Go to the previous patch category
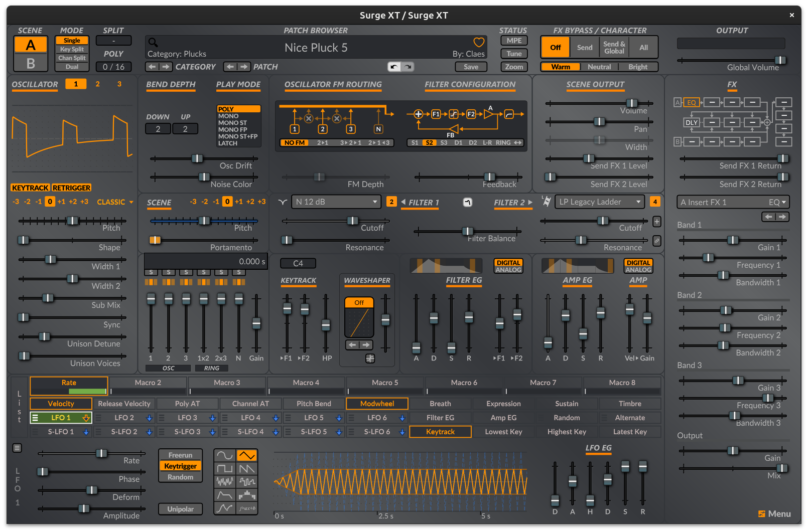The image size is (808, 532). [x=153, y=67]
